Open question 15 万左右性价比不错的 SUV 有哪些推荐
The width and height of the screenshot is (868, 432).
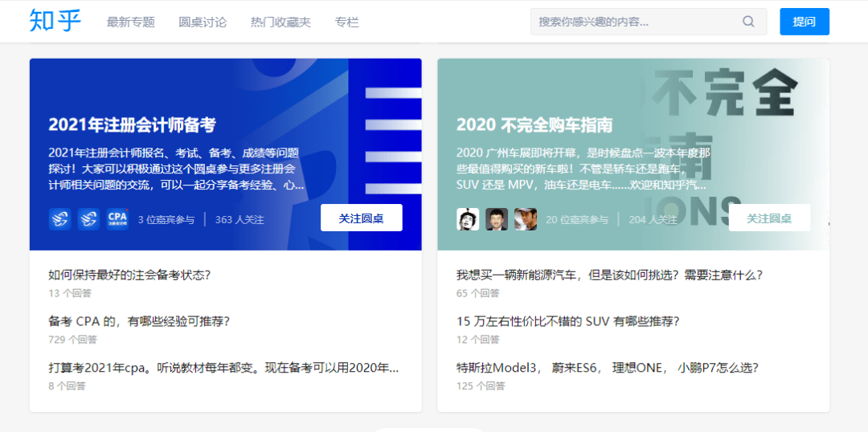[x=568, y=321]
